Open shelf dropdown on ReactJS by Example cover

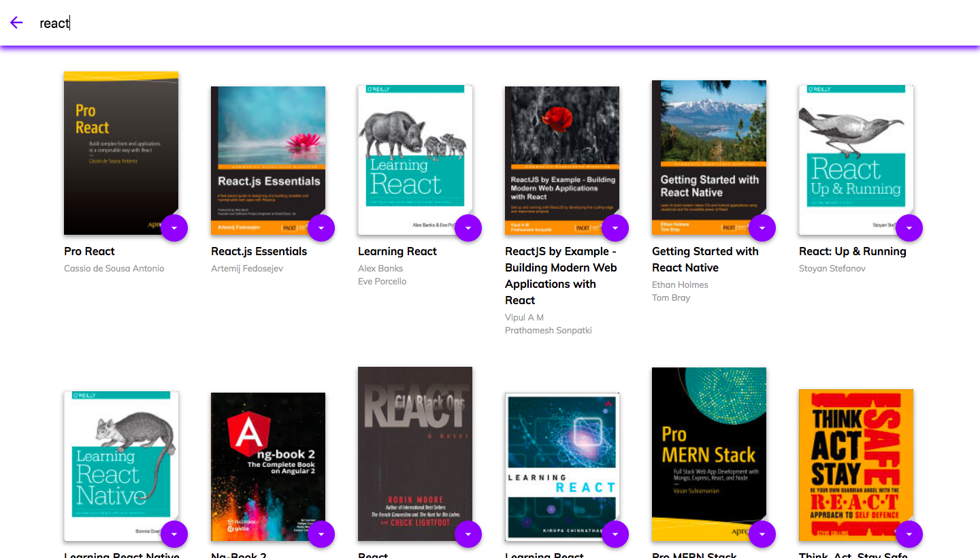(615, 228)
